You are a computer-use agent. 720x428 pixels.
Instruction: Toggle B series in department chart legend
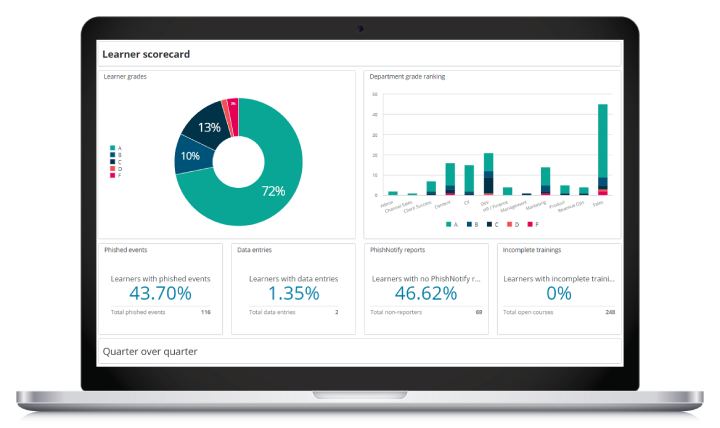tap(470, 225)
